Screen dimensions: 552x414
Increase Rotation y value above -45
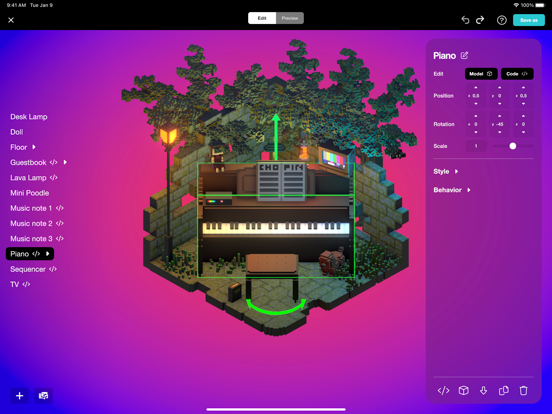tap(500, 116)
